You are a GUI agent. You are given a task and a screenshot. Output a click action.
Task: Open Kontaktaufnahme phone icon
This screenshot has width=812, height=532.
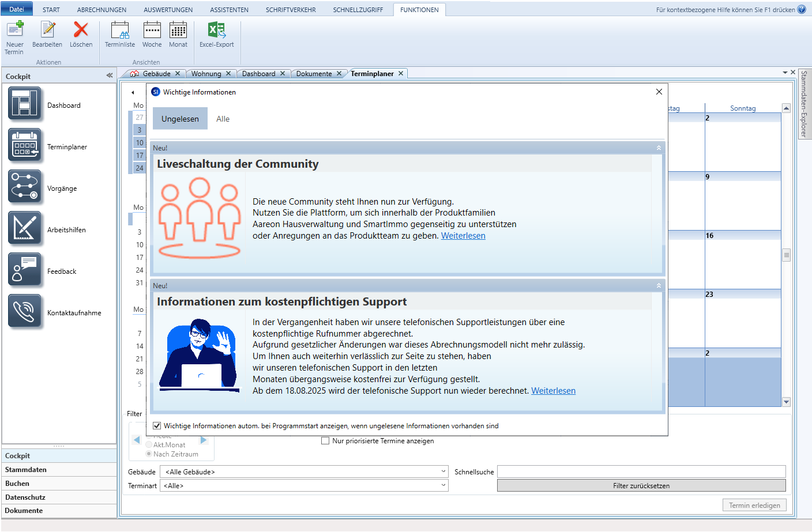click(25, 312)
